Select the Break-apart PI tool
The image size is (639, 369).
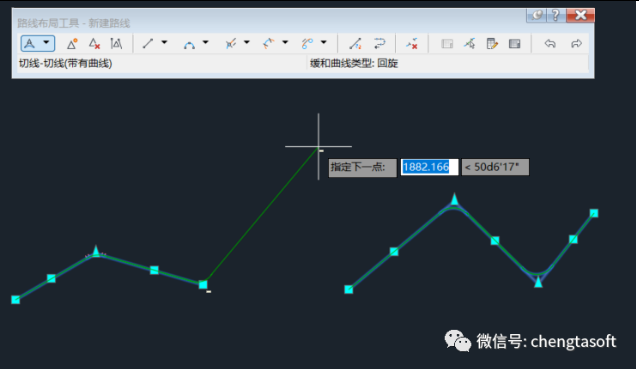(x=116, y=43)
